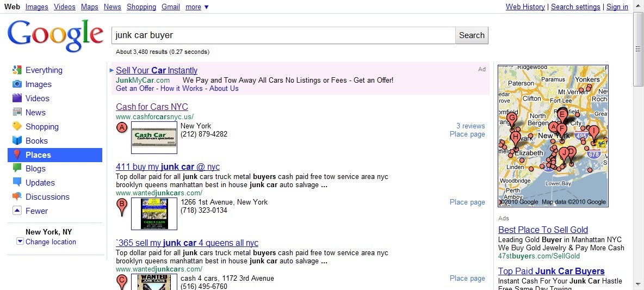Click the Search button

472,35
